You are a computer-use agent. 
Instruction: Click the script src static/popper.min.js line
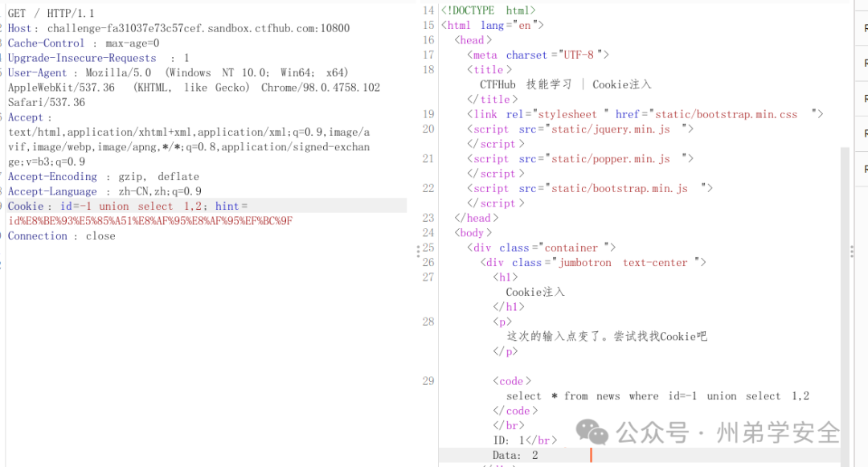[580, 159]
